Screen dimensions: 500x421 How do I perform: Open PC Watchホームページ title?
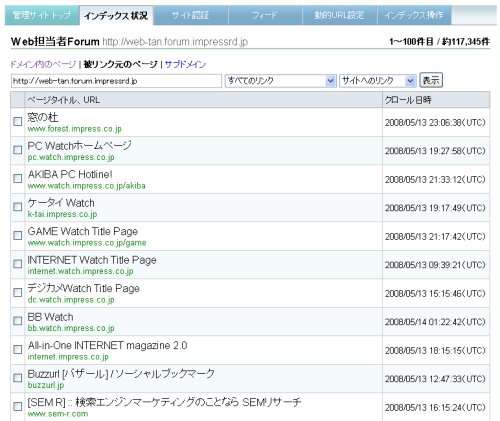79,146
